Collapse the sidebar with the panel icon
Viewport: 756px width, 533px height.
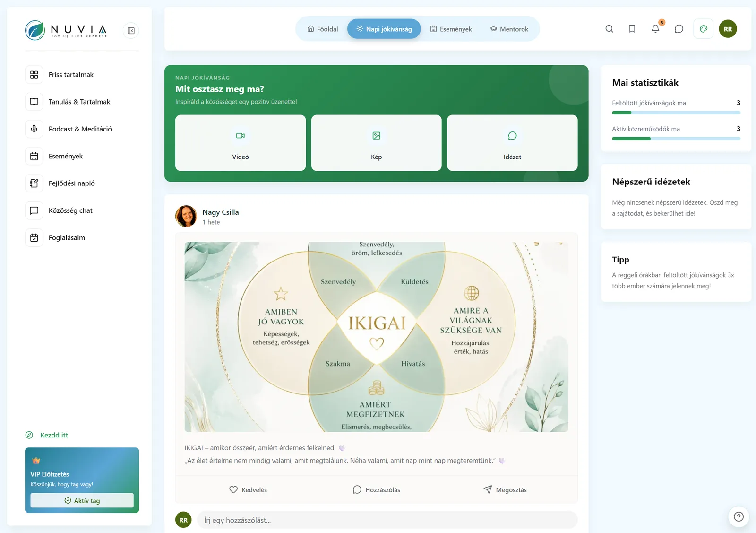coord(131,31)
